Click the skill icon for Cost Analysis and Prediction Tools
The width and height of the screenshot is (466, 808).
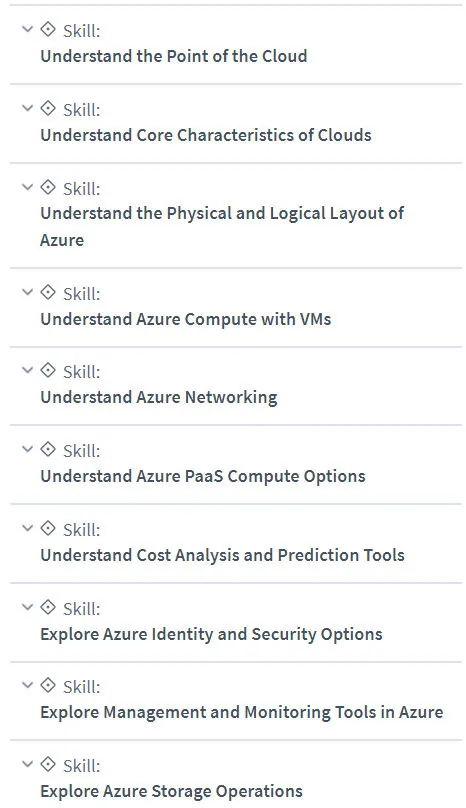48,528
